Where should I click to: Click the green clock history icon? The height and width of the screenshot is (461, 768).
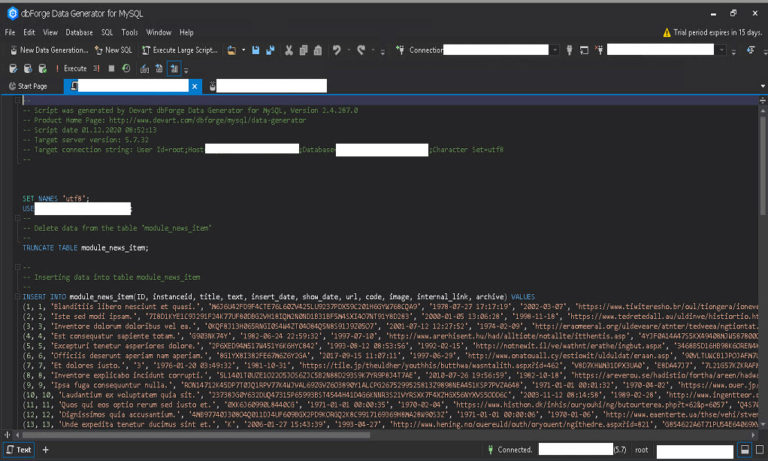(126, 69)
